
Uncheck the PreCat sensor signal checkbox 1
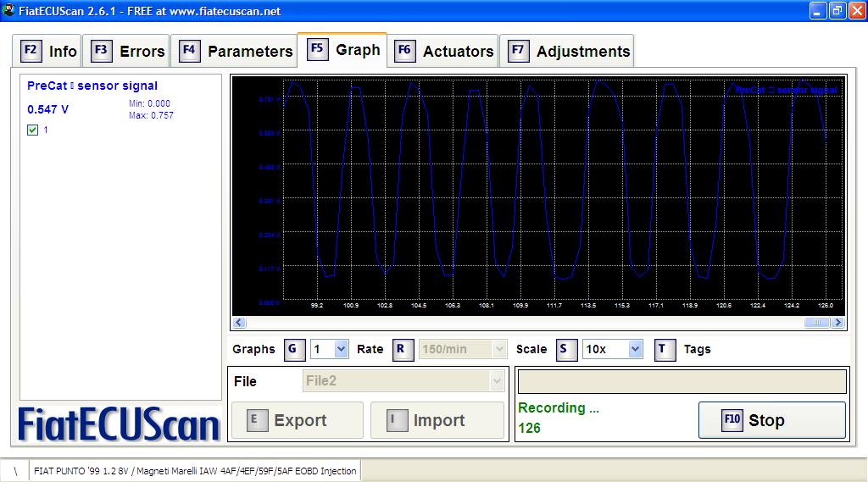pos(33,130)
